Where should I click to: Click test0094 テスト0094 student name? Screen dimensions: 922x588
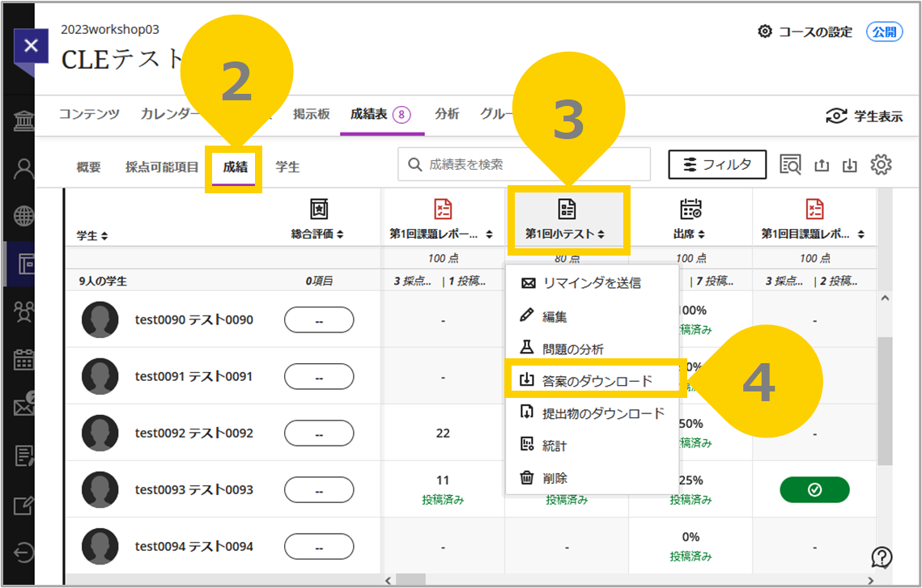(194, 546)
